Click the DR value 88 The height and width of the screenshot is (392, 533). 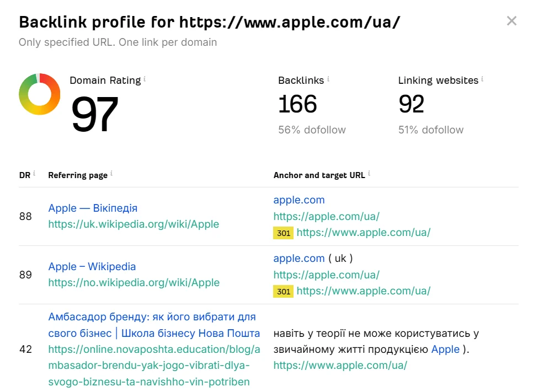tap(25, 216)
